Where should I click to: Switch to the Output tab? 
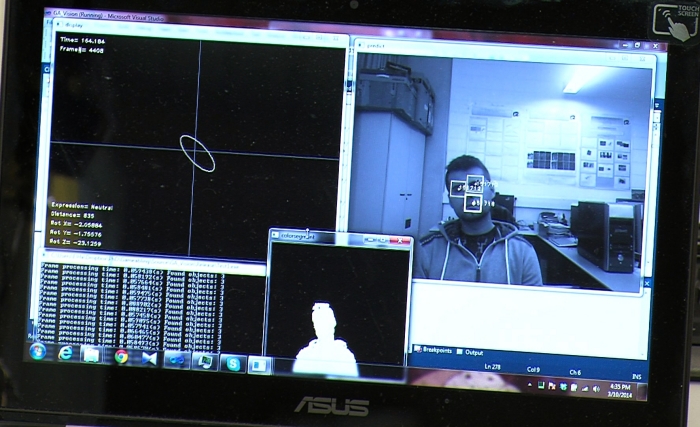[x=472, y=351]
